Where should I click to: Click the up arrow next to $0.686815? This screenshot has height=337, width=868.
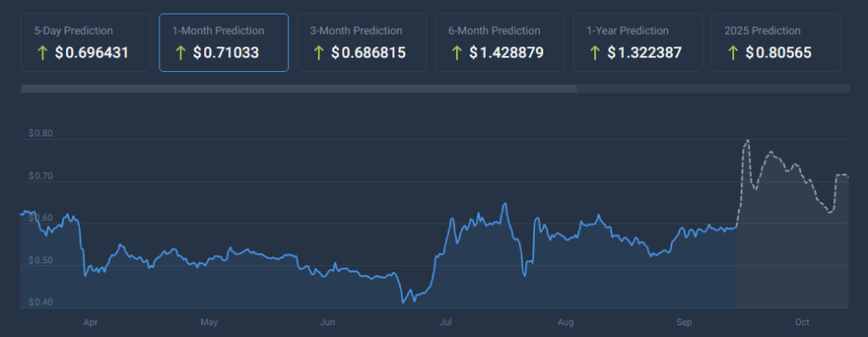coord(319,53)
